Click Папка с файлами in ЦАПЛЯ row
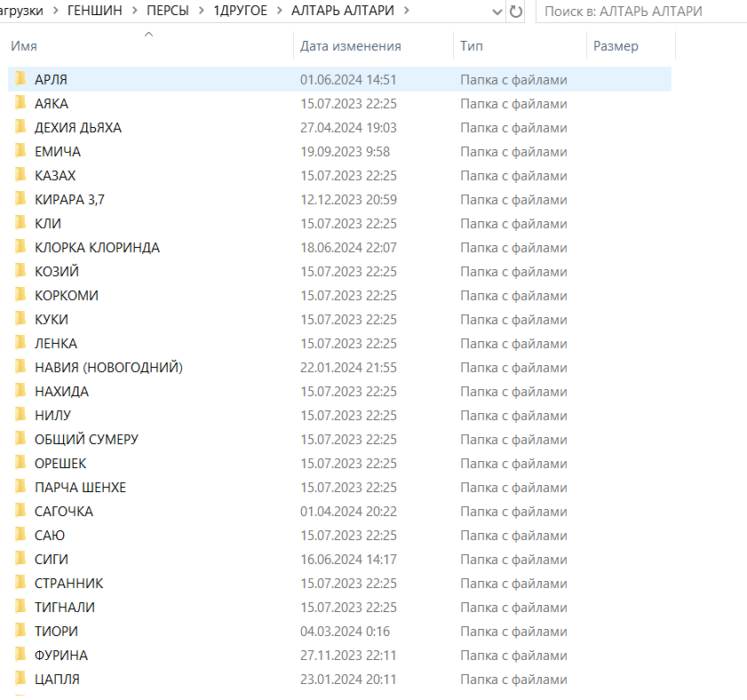This screenshot has width=747, height=700. pyautogui.click(x=513, y=679)
